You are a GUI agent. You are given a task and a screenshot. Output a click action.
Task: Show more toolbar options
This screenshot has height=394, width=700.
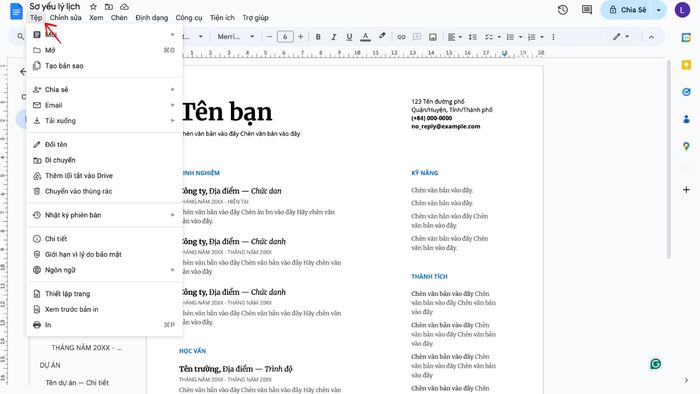point(553,37)
